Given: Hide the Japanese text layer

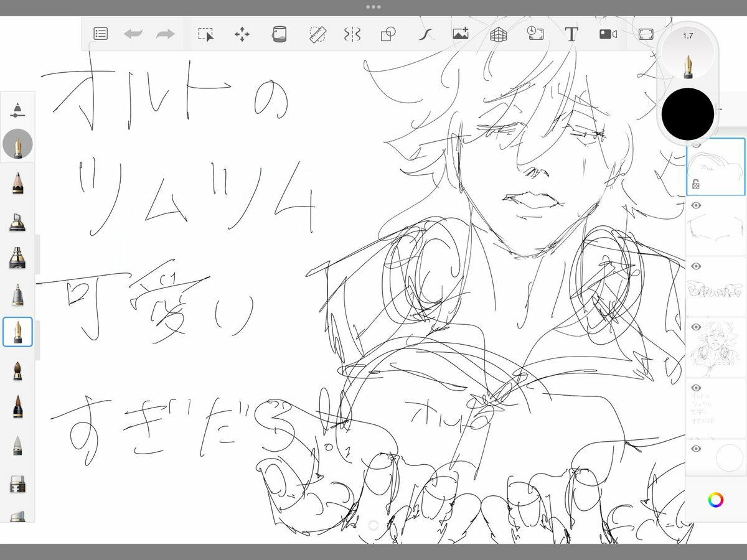Looking at the screenshot, I should pyautogui.click(x=697, y=388).
